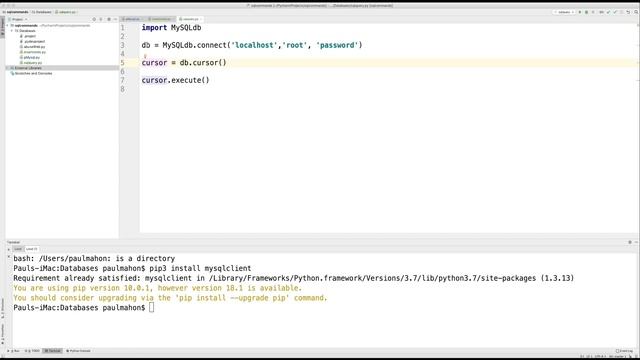This screenshot has height=360, width=640.
Task: Open Run tool window tab
Action: pos(14,351)
